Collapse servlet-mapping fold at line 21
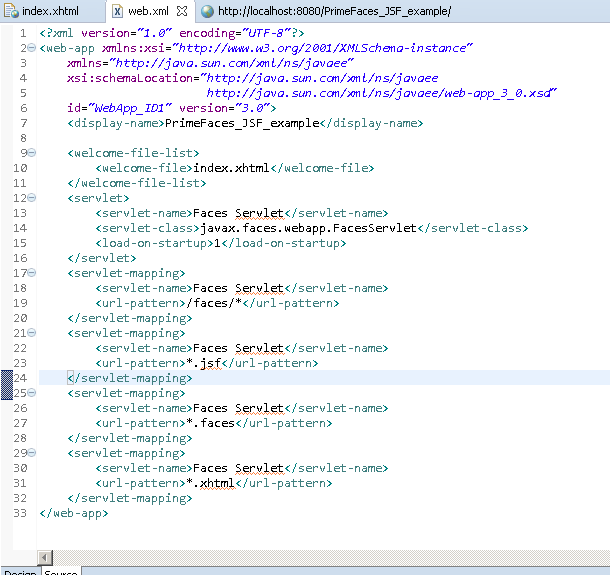 coord(32,333)
